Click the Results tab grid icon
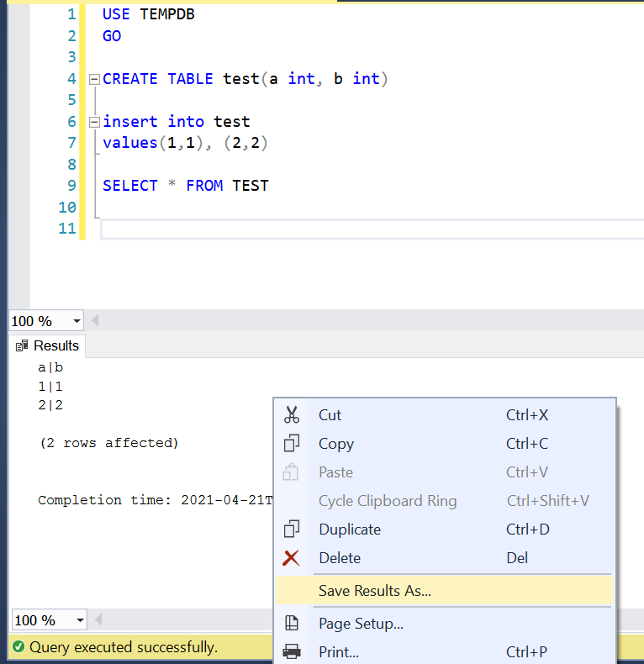This screenshot has height=664, width=644. pos(22,345)
